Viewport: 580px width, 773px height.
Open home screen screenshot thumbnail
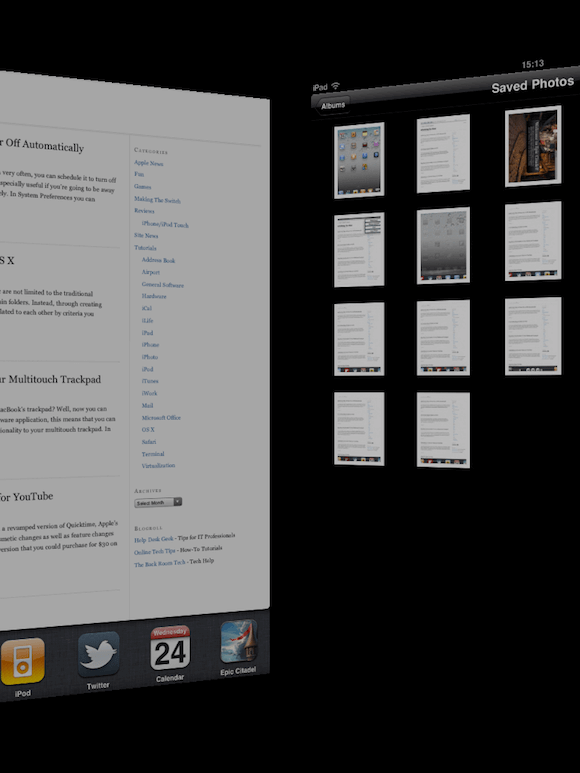(x=359, y=160)
